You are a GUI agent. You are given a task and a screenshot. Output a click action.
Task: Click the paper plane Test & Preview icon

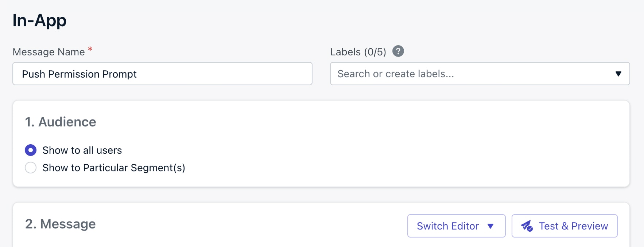(x=527, y=226)
